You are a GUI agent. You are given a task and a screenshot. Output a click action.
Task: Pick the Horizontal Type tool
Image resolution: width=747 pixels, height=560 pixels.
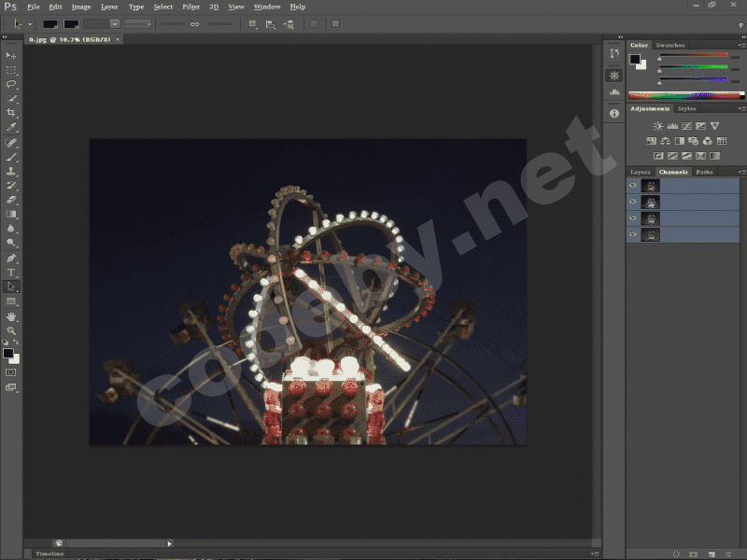click(11, 273)
